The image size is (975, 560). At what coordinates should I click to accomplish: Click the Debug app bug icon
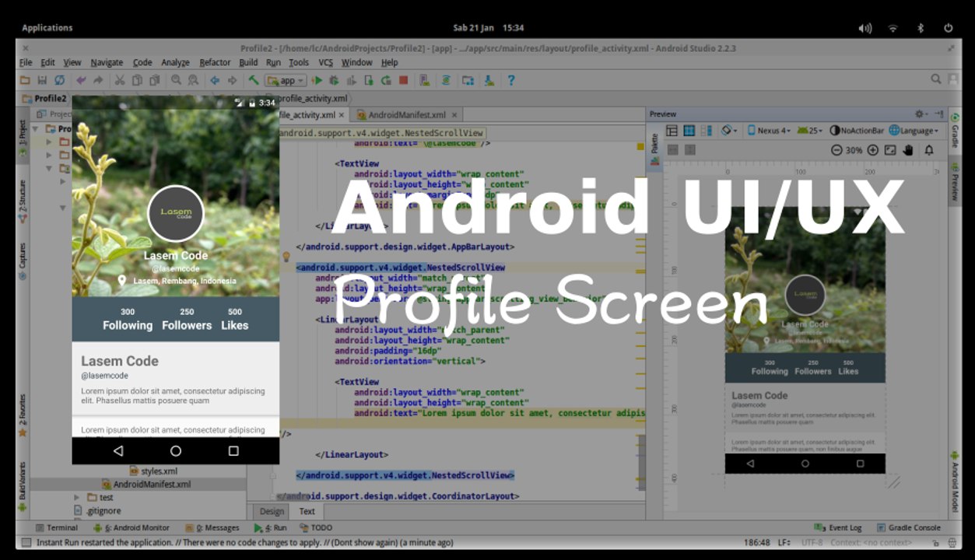pyautogui.click(x=334, y=80)
